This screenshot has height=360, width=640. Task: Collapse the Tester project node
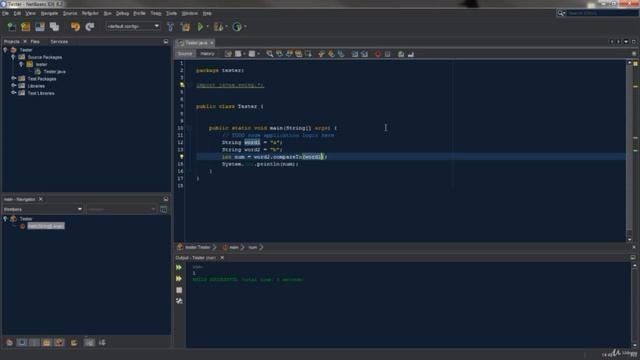click(5, 50)
